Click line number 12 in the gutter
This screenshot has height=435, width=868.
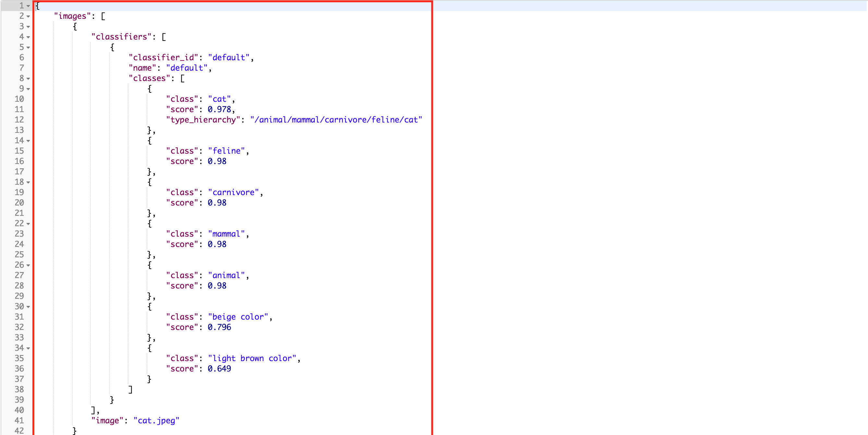pyautogui.click(x=19, y=120)
